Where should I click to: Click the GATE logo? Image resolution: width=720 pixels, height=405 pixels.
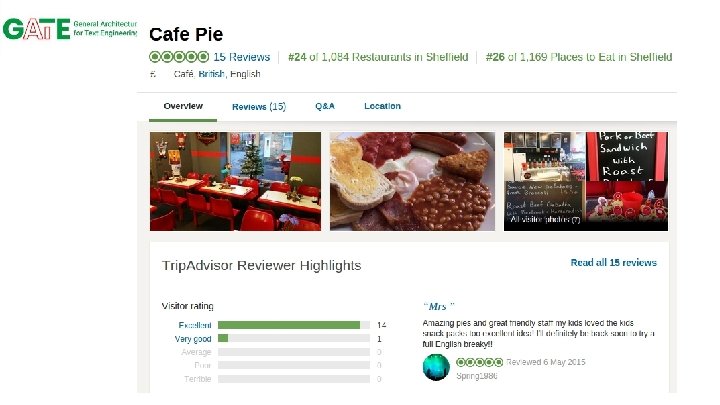70,29
